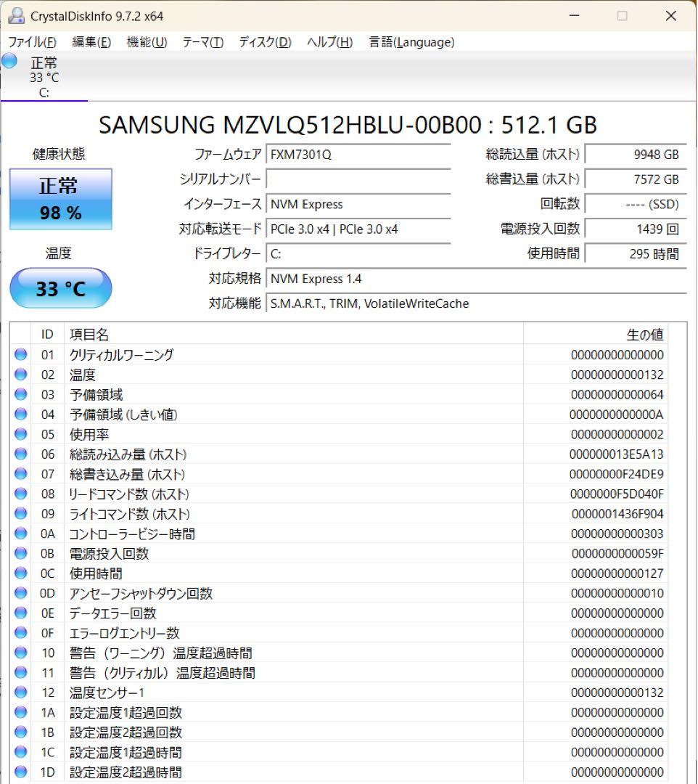This screenshot has height=784, width=698.
Task: Click the indicator beside 温度センサー1
Action: (20, 693)
